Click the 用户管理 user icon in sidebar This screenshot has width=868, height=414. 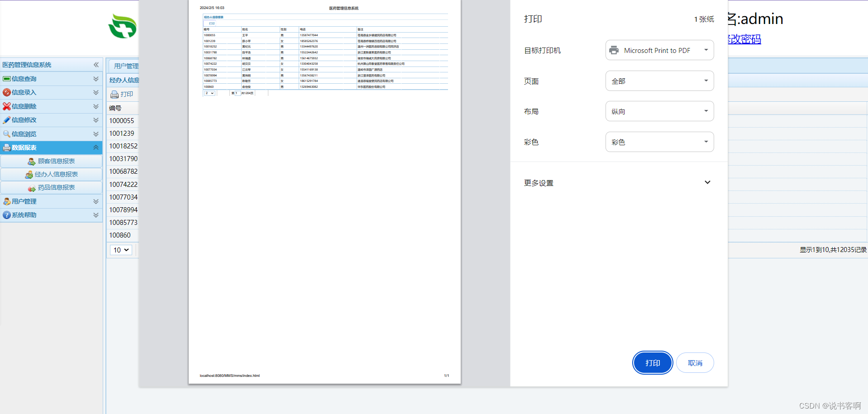coord(7,201)
